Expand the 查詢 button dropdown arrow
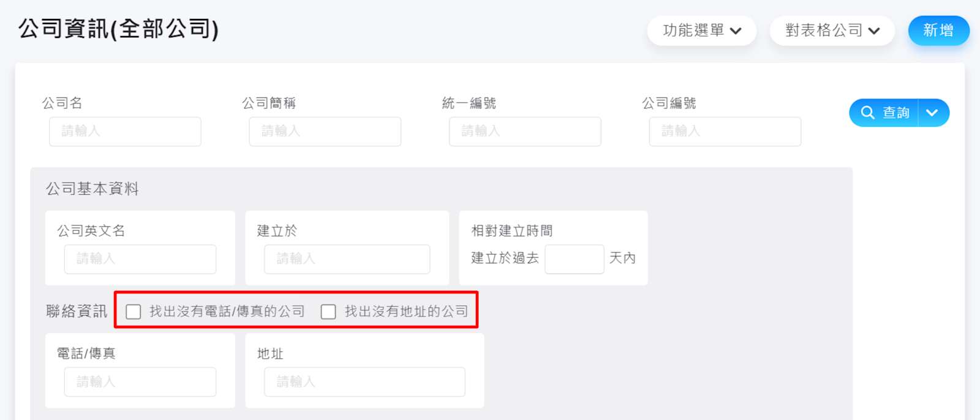The height and width of the screenshot is (420, 980). [932, 113]
